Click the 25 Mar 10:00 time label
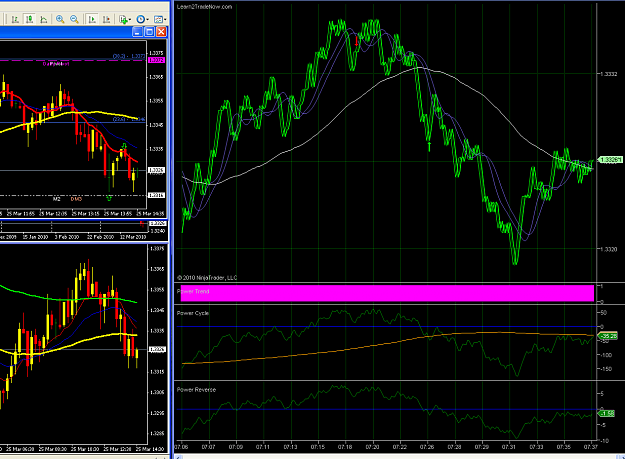Image resolution: width=625 pixels, height=459 pixels. click(x=85, y=449)
